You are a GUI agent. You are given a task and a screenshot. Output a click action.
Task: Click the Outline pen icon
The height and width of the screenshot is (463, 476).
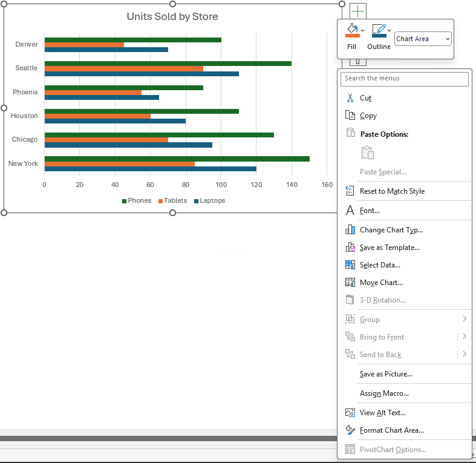[x=379, y=30]
